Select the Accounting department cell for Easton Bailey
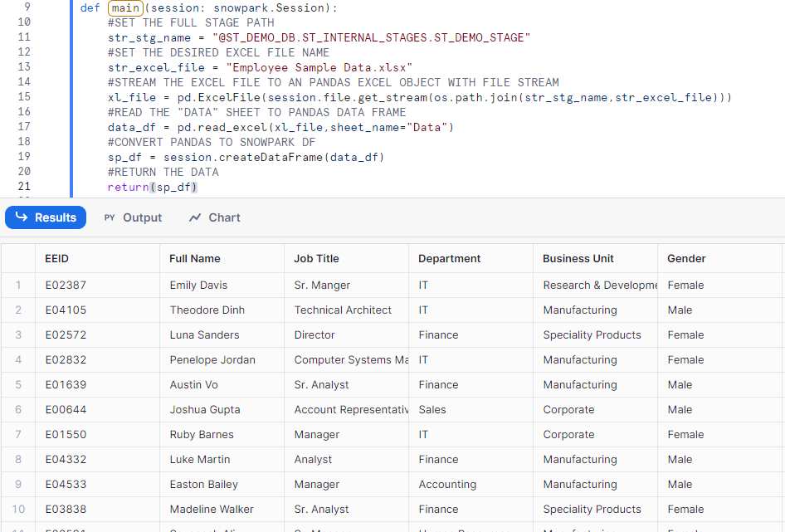785x532 pixels. point(447,484)
